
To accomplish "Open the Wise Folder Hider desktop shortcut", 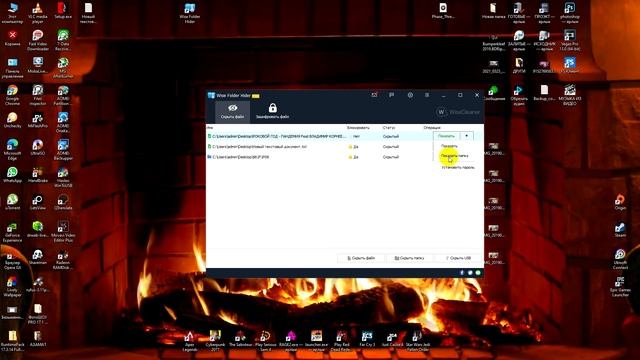I will click(190, 13).
